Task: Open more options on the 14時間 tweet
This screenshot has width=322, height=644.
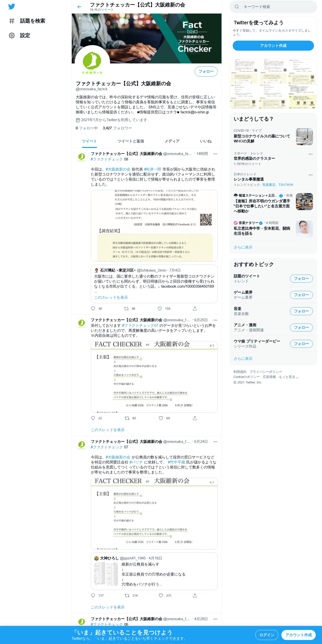Action: (x=215, y=154)
